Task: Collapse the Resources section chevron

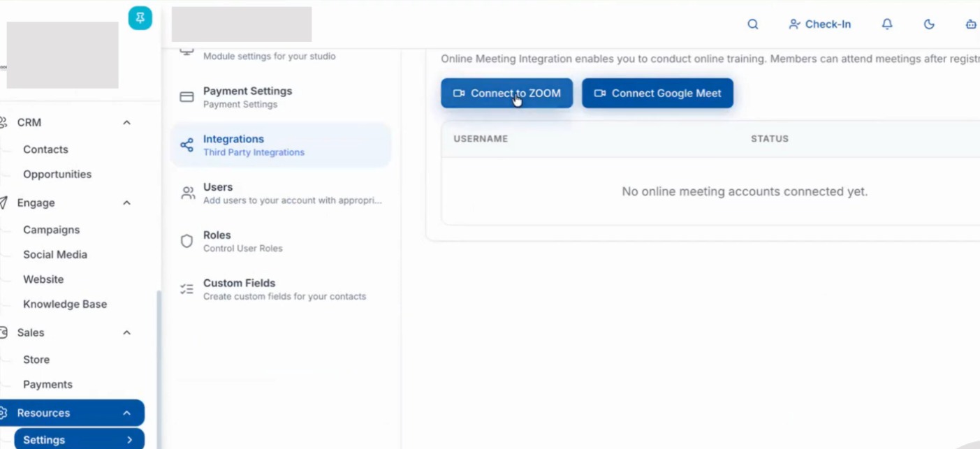Action: pos(126,413)
